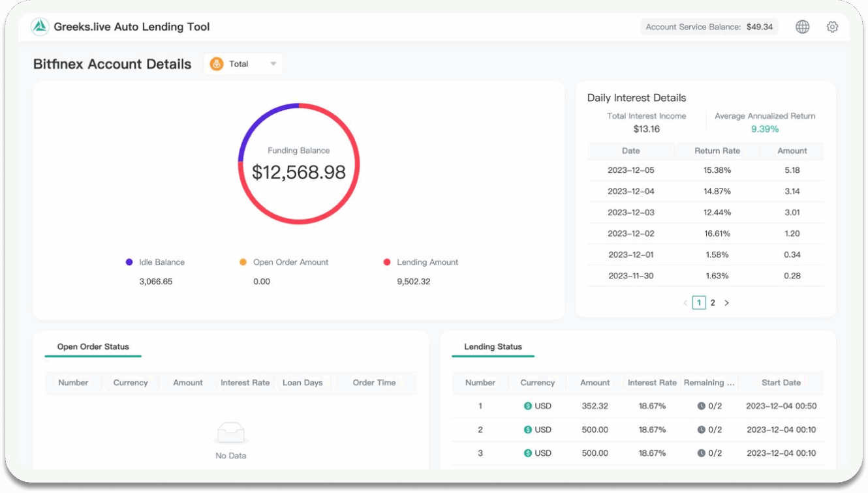Click the previous page arrow in pagination
Viewport: 868px width, 493px height.
click(685, 303)
